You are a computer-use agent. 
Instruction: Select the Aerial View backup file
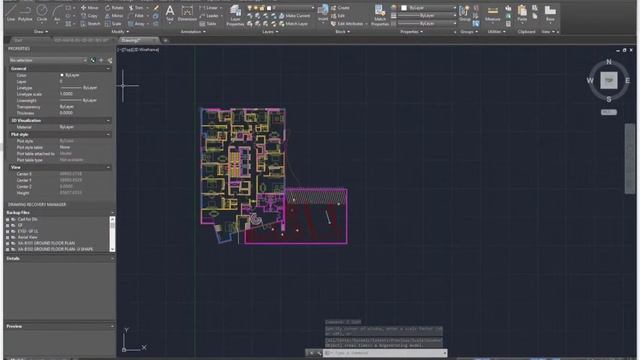point(27,237)
